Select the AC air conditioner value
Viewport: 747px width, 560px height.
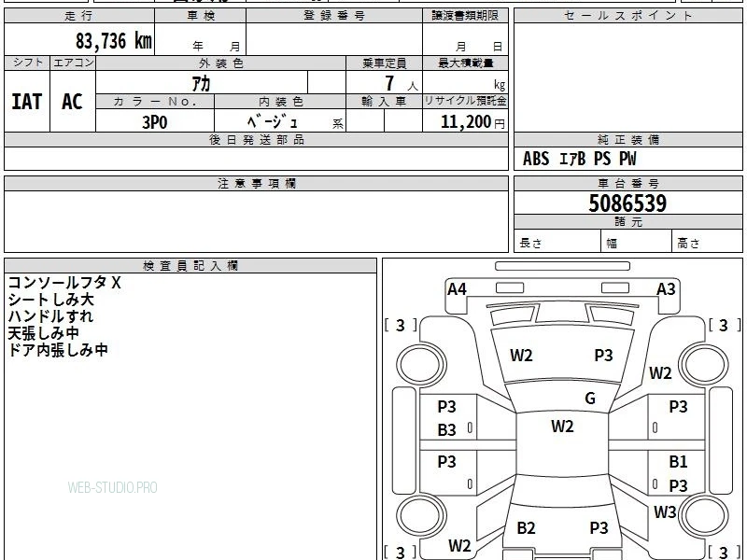pyautogui.click(x=73, y=102)
